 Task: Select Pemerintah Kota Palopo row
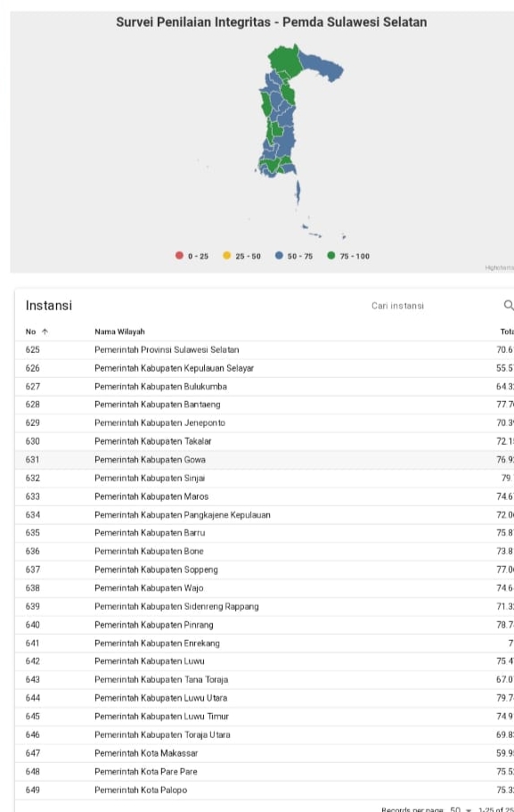[265, 790]
